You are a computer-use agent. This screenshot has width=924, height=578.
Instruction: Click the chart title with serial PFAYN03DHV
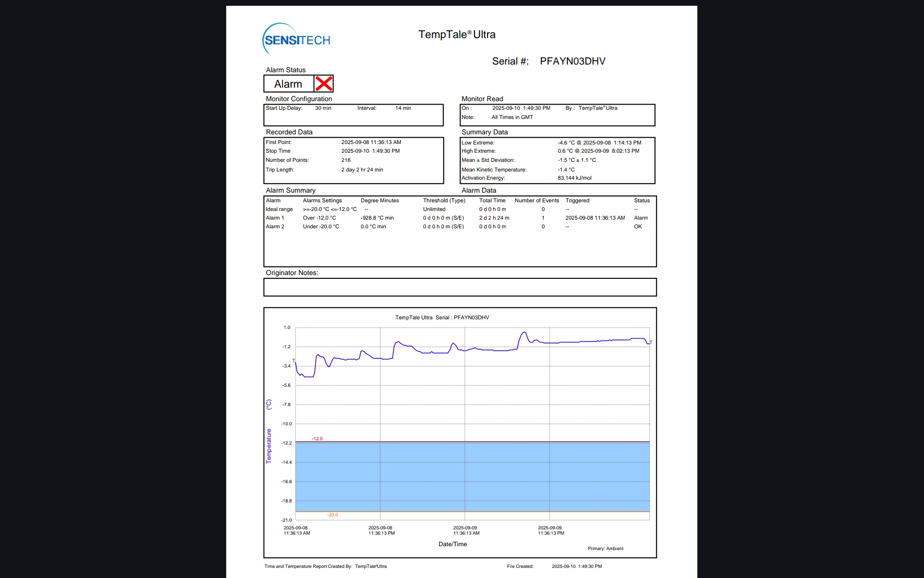(442, 318)
